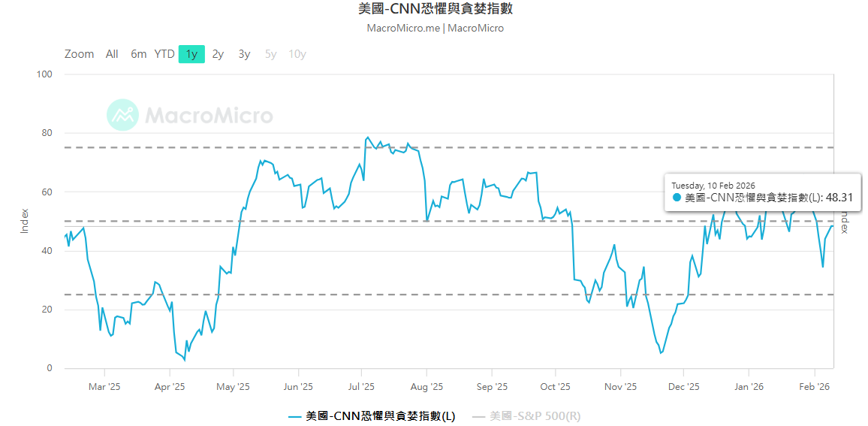868x426 pixels.
Task: Switch zoom to YTD
Action: (164, 54)
